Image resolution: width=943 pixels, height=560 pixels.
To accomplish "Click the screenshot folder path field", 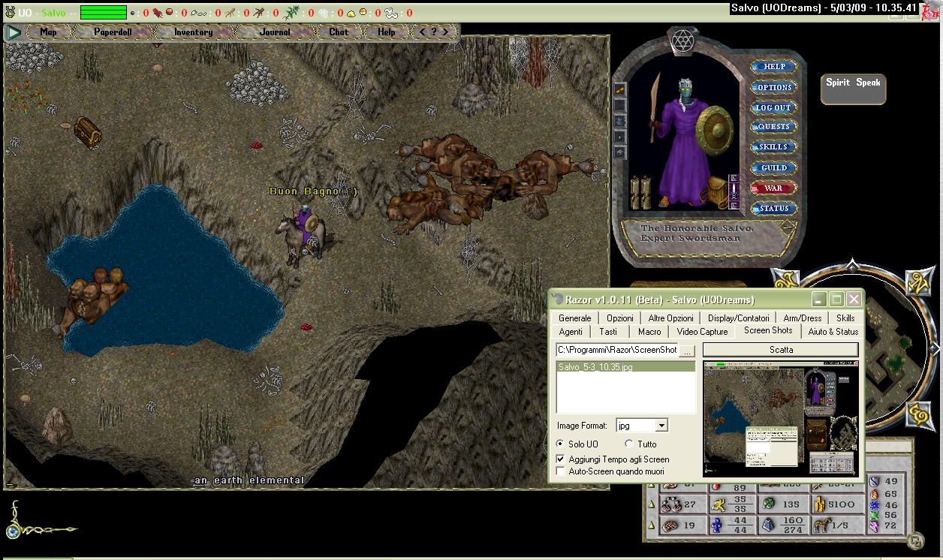I will tap(617, 350).
